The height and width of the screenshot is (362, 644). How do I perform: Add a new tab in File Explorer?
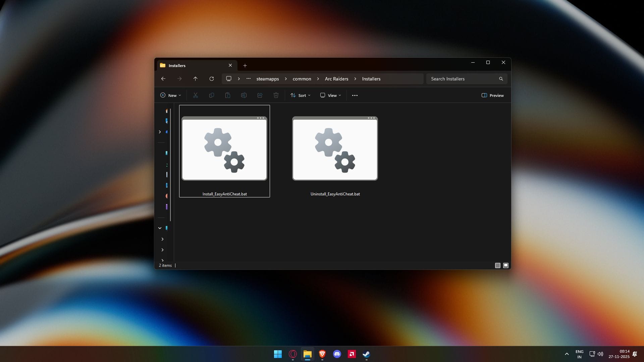(245, 66)
